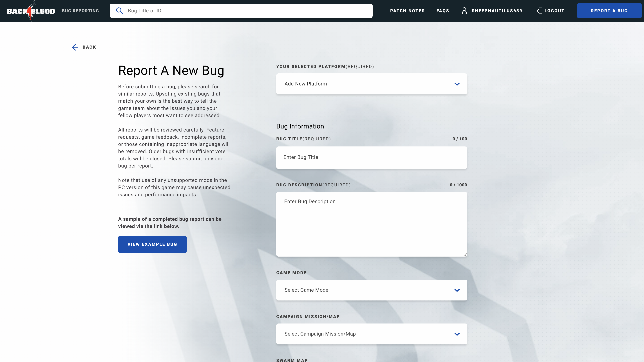Screen dimensions: 644x362
Task: Click the chevron on Campaign Mission/Map dropdown
Action: [457, 334]
